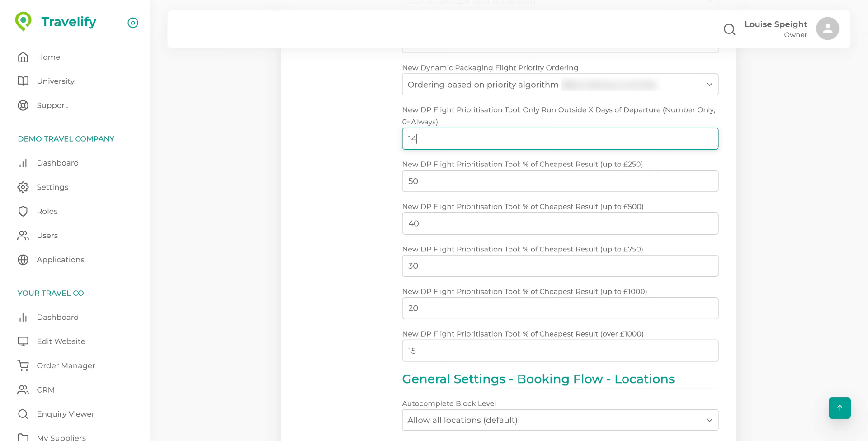Click the search magnifier icon in header

[x=729, y=29]
